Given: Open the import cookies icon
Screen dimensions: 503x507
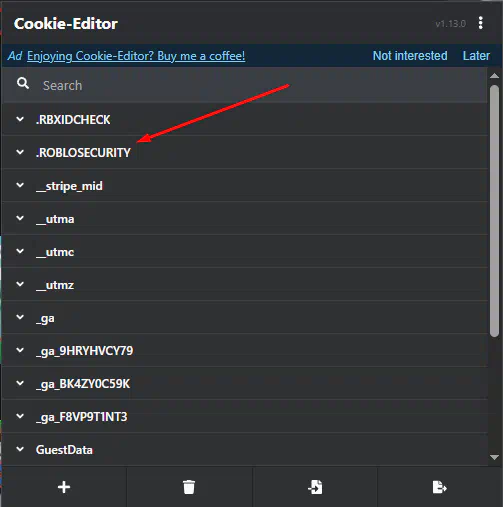Looking at the screenshot, I should pyautogui.click(x=315, y=487).
